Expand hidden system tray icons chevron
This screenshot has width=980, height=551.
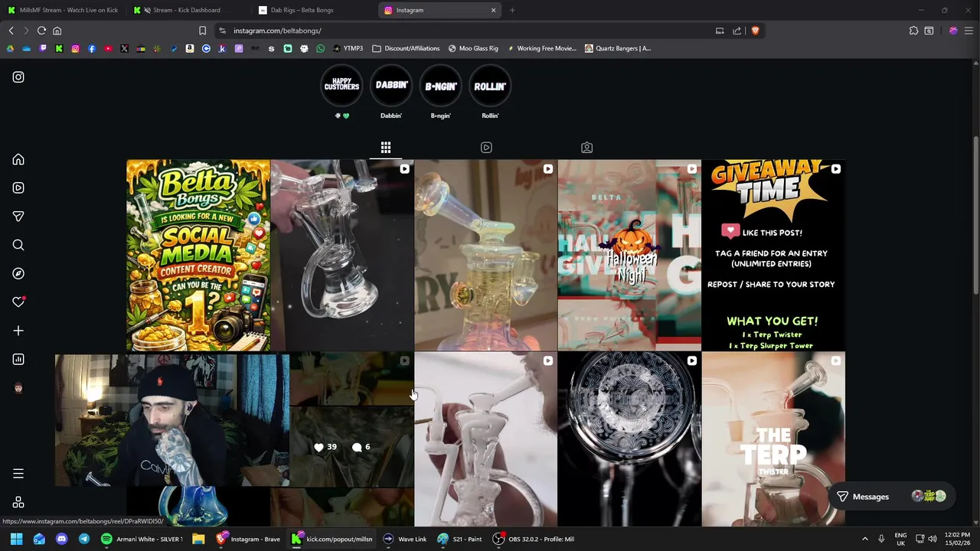point(865,539)
